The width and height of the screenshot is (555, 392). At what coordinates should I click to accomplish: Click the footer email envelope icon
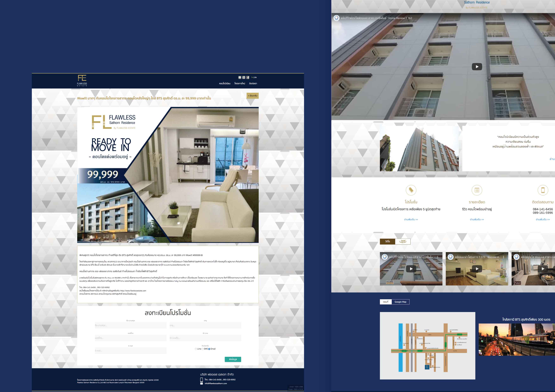[202, 384]
